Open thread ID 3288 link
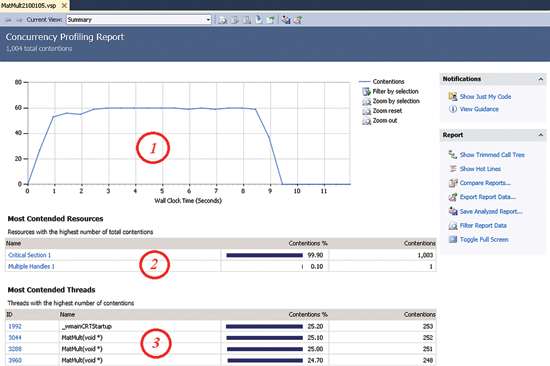This screenshot has width=550, height=366. click(15, 349)
